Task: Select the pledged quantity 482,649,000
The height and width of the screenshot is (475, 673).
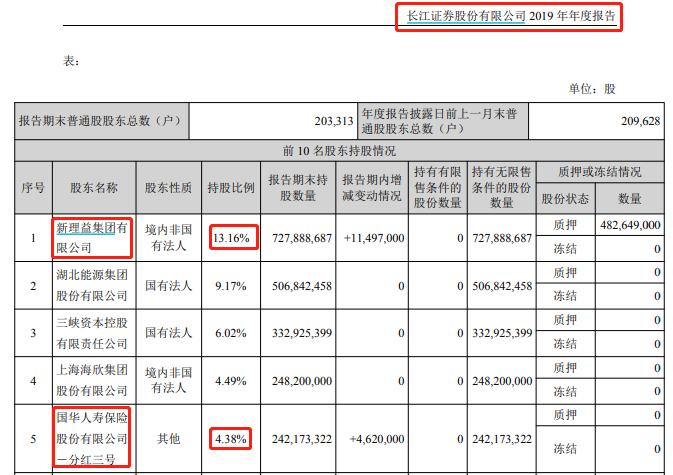Action: 630,225
